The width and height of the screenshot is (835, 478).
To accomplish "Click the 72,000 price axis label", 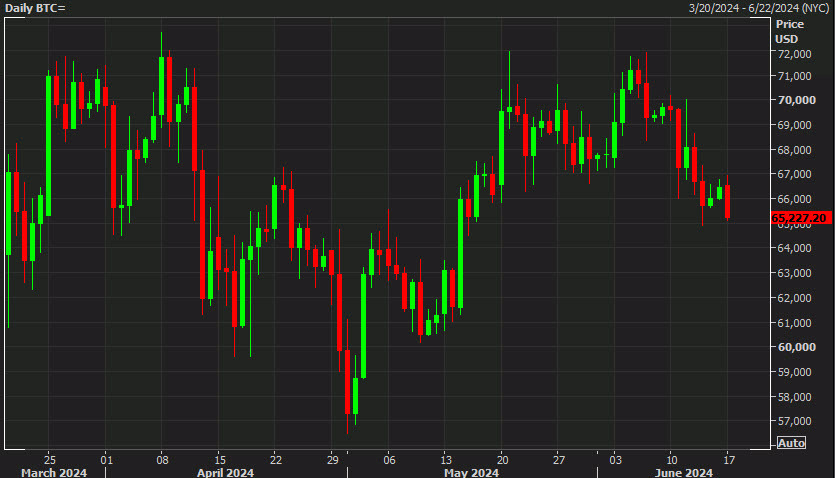I will (794, 54).
